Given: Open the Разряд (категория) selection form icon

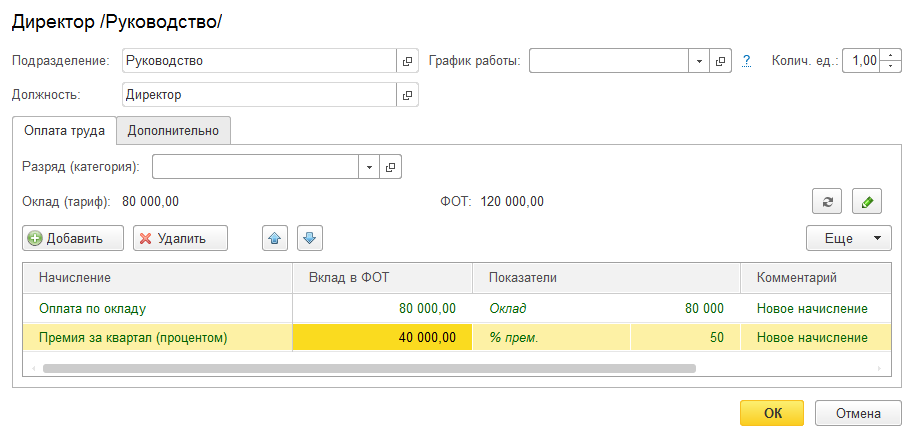Looking at the screenshot, I should 391,166.
